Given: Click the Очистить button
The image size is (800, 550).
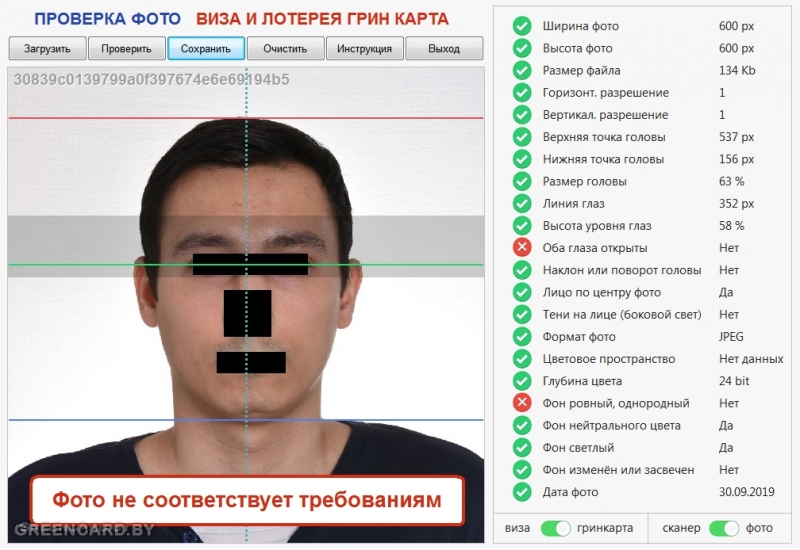Looking at the screenshot, I should pos(285,48).
